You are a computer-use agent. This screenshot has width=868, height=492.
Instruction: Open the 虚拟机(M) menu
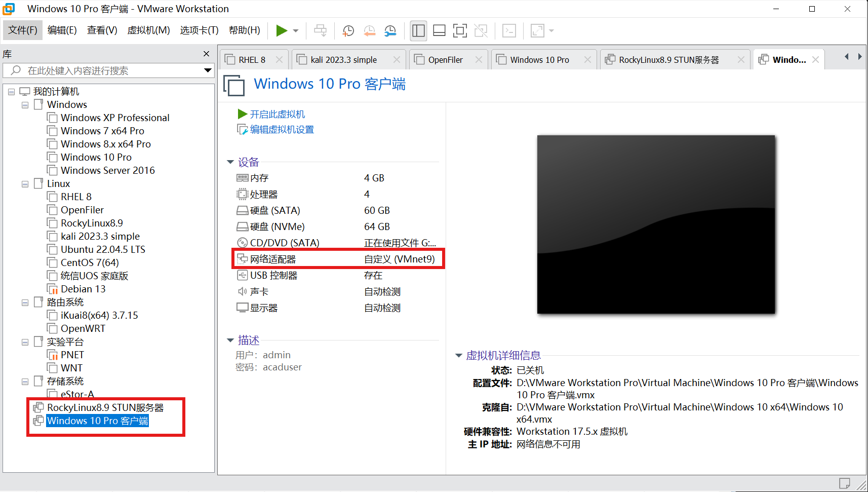[148, 30]
